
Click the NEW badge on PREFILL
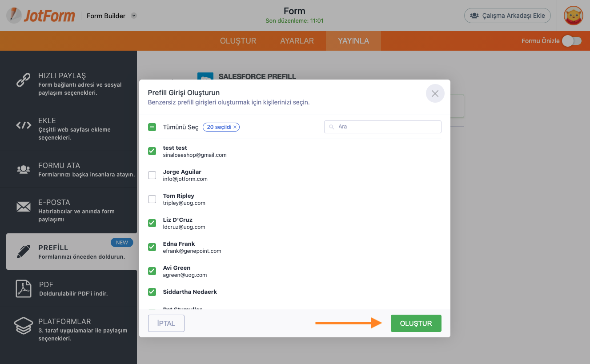122,243
